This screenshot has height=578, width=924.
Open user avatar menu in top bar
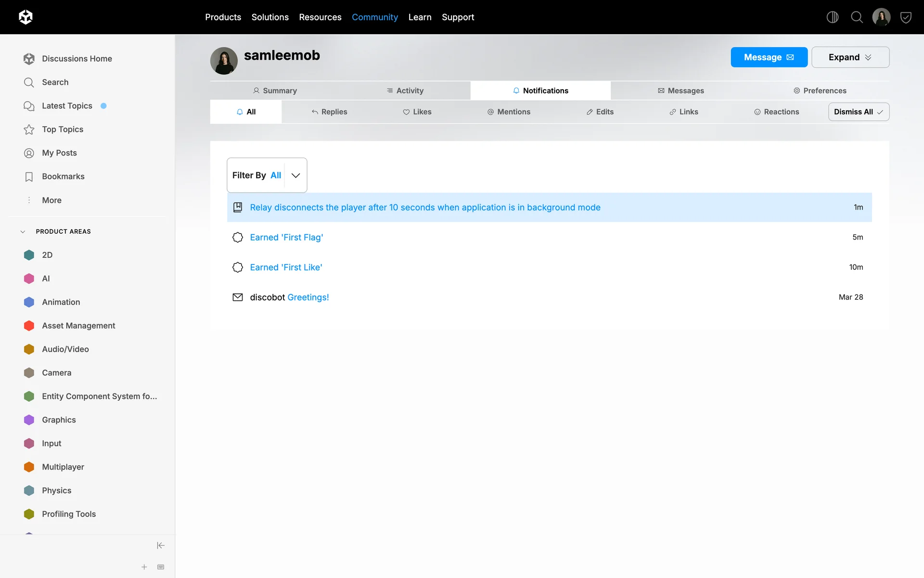[x=881, y=17]
